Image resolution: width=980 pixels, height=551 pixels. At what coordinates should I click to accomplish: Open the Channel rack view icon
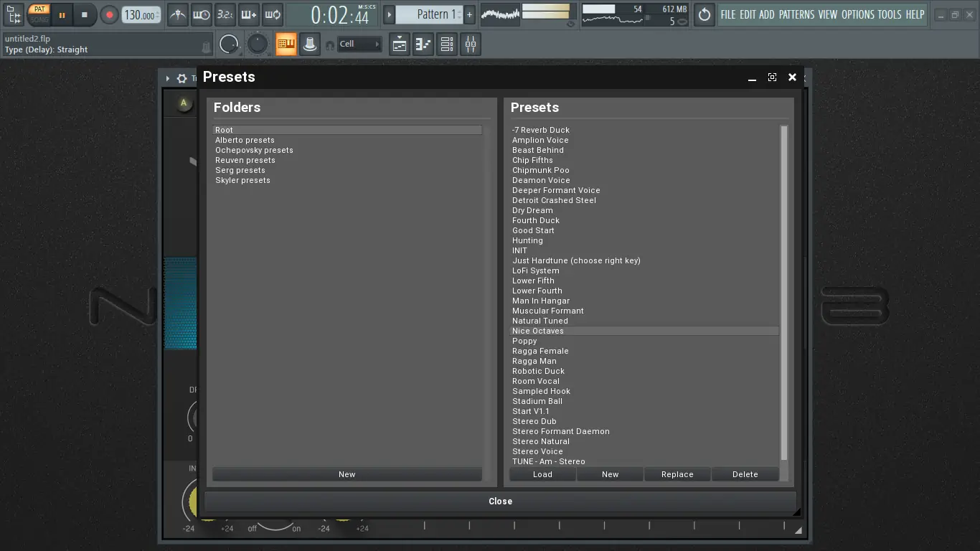click(x=447, y=44)
